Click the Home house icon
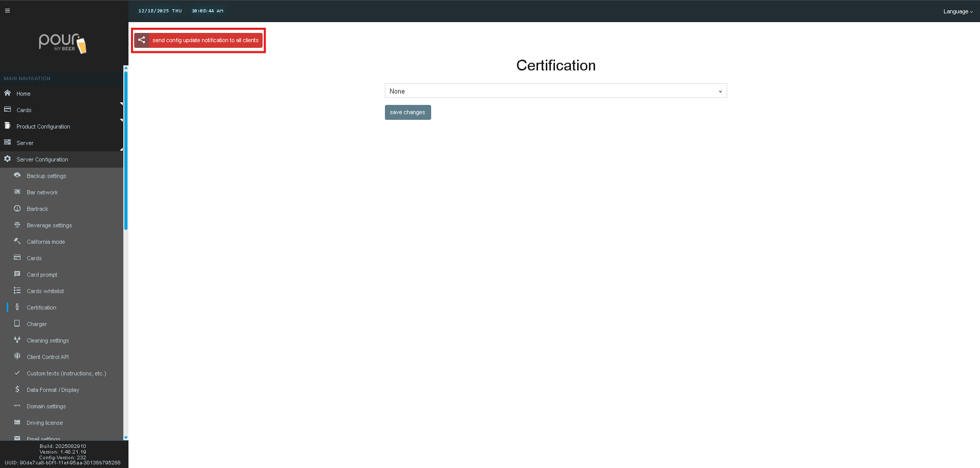 [7, 93]
